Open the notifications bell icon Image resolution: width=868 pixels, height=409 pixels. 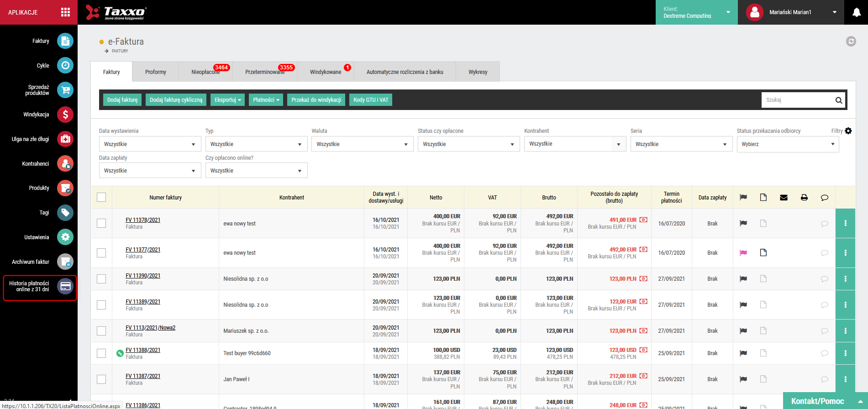[x=857, y=12]
